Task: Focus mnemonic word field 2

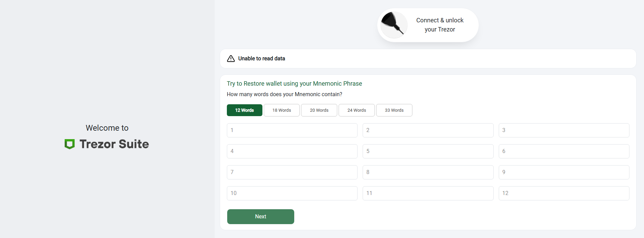Action: 428,130
